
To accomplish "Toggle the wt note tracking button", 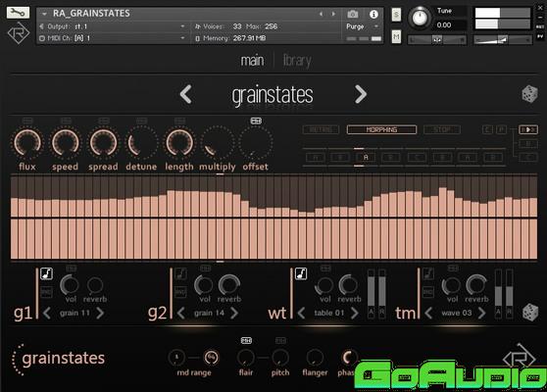I will (x=301, y=273).
